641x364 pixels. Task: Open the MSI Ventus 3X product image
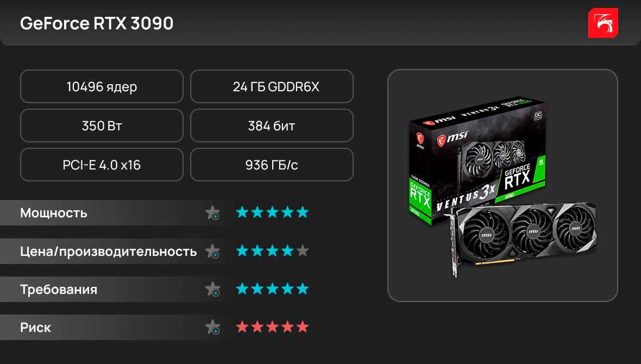(503, 186)
